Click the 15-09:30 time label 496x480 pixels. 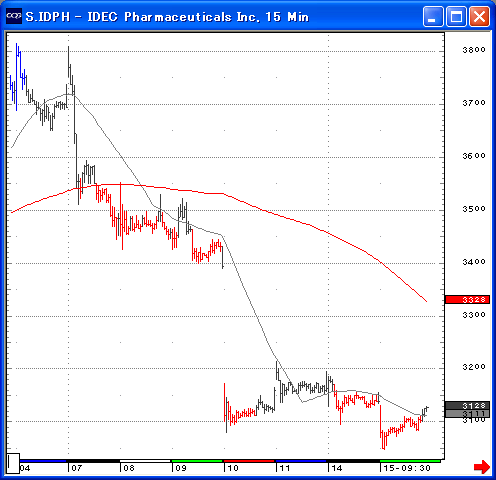click(407, 468)
